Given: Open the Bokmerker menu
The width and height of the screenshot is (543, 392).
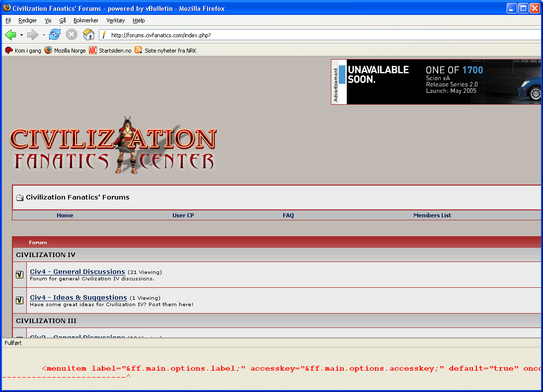Looking at the screenshot, I should (86, 20).
